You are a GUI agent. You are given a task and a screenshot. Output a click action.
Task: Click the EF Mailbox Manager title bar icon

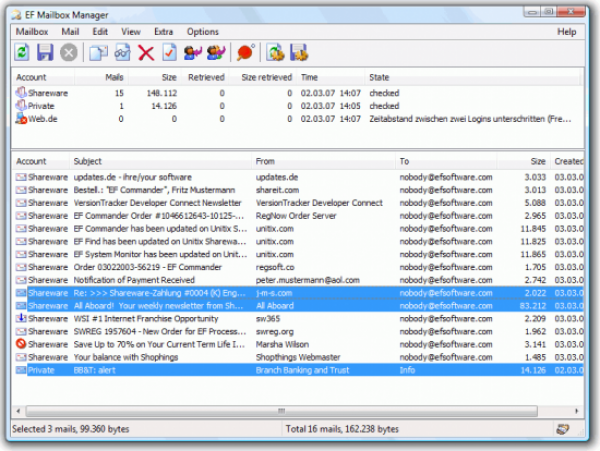tap(16, 15)
